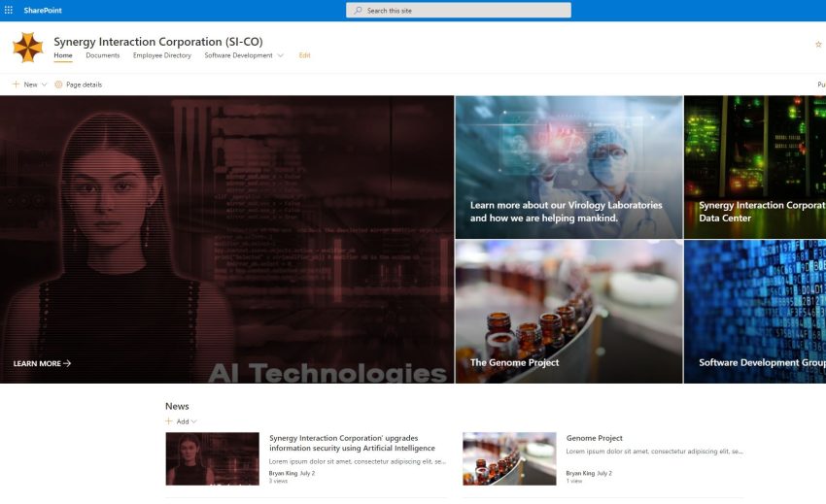Click the plus icon beside New
This screenshot has width=826, height=504.
coord(16,84)
